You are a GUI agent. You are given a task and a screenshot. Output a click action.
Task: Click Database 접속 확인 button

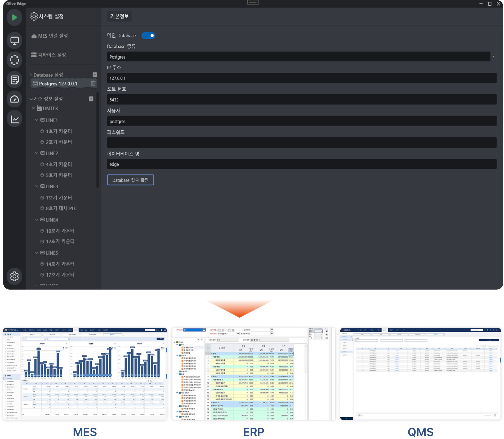[x=130, y=180]
